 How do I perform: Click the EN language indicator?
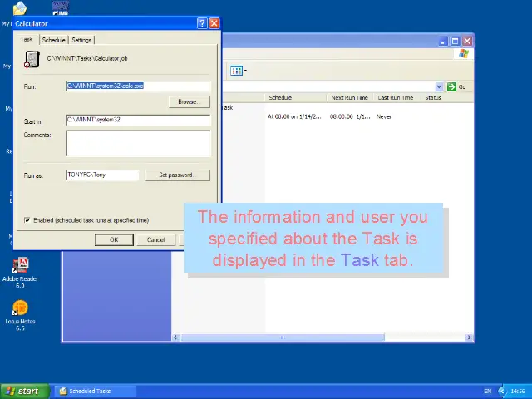(487, 391)
